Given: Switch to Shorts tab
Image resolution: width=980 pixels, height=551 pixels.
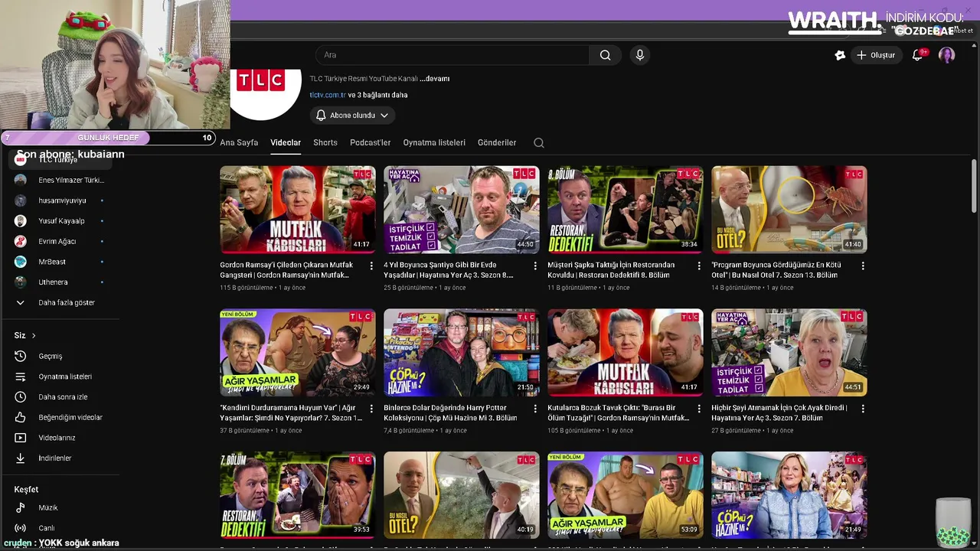Looking at the screenshot, I should (325, 142).
